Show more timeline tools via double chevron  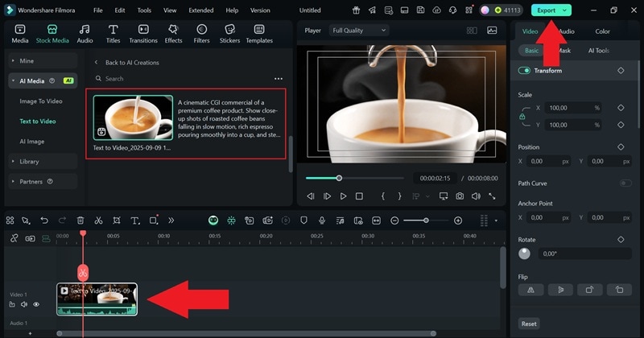coord(171,221)
